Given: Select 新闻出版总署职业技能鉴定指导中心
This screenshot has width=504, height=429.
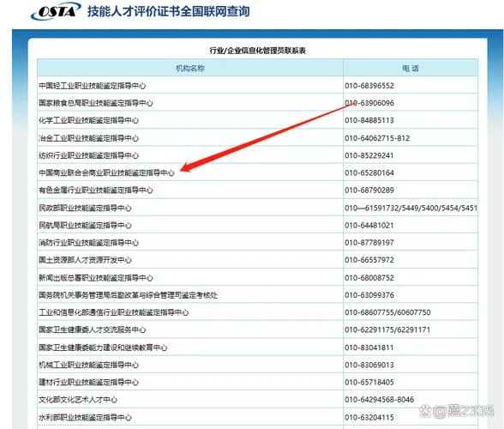Looking at the screenshot, I should tap(96, 278).
